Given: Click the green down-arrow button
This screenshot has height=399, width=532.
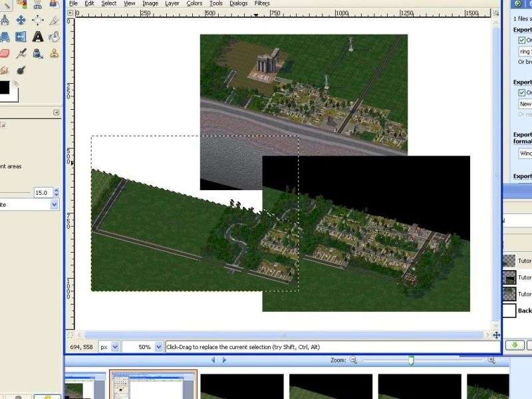Looking at the screenshot, I should tap(515, 345).
